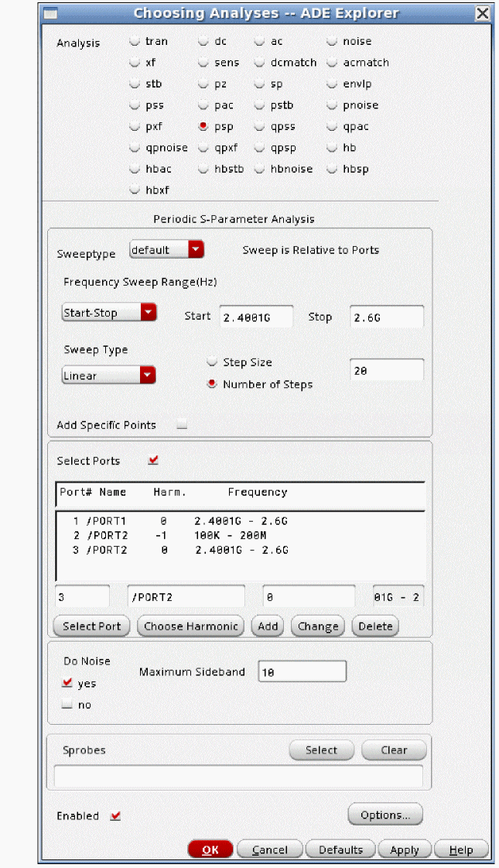Choose the pss analysis radio button
Image resolution: width=499 pixels, height=868 pixels.
click(x=135, y=105)
